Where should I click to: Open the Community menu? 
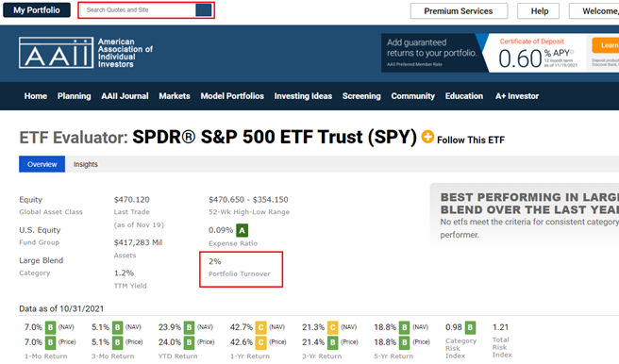413,96
